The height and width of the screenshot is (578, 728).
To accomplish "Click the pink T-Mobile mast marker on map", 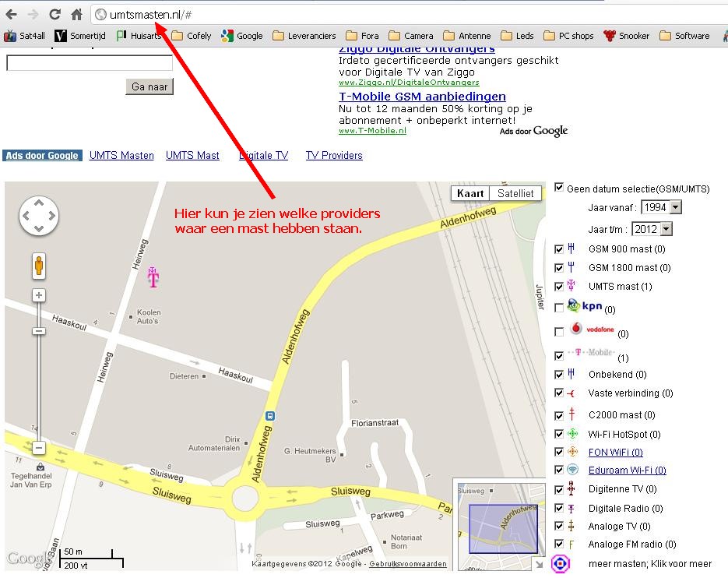I will [x=153, y=277].
